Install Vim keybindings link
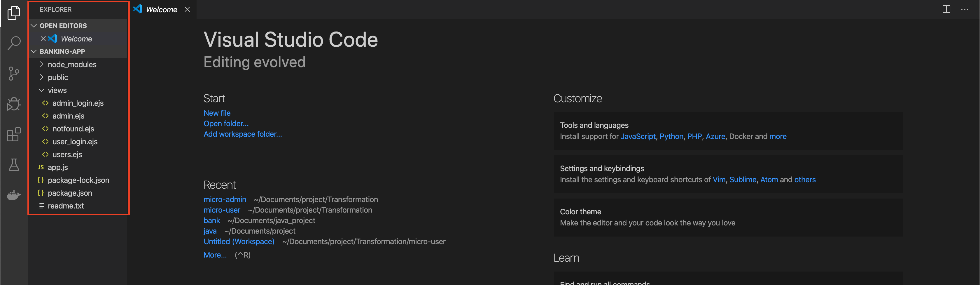The height and width of the screenshot is (285, 980). tap(719, 180)
